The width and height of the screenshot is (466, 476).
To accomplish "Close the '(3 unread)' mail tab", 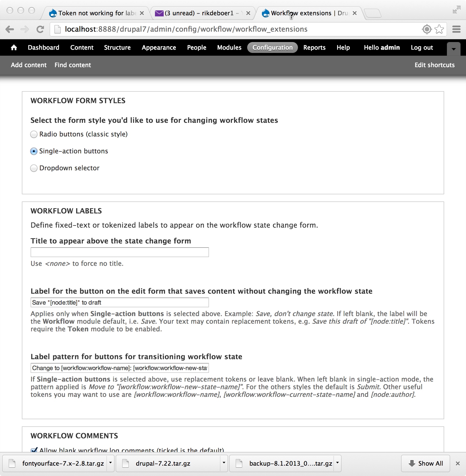I will tap(248, 13).
